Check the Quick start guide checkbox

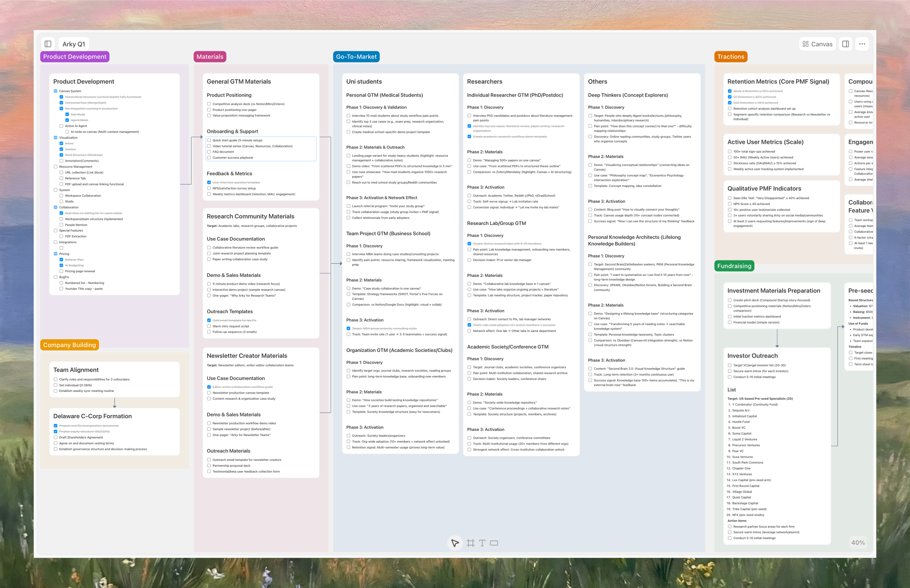point(209,140)
